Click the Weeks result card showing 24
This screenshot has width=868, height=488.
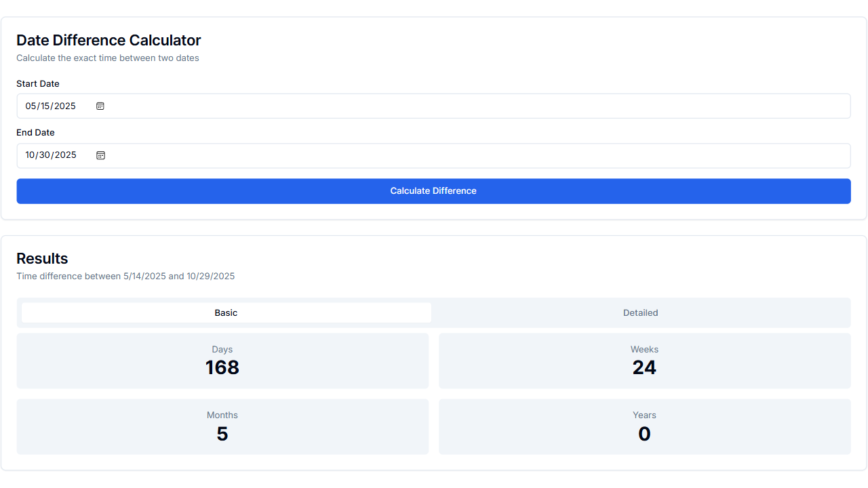[644, 360]
